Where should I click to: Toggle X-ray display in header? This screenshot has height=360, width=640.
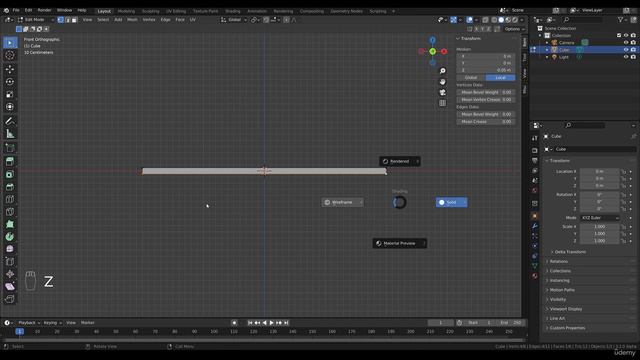click(x=485, y=20)
